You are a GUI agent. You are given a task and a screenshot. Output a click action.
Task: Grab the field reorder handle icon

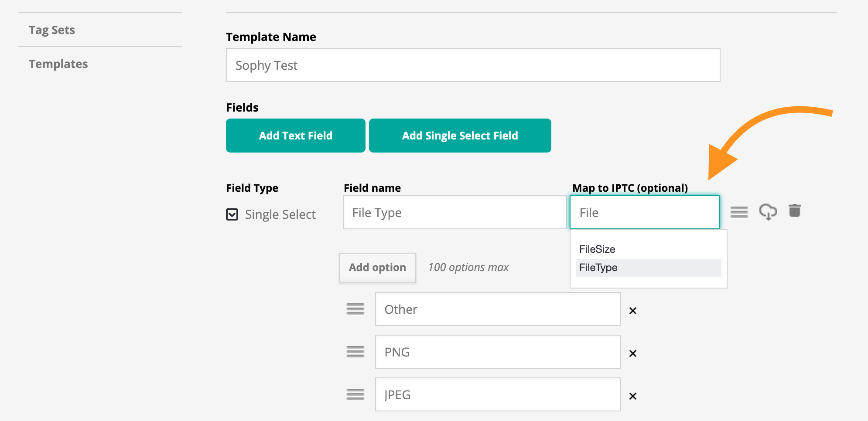pos(739,212)
